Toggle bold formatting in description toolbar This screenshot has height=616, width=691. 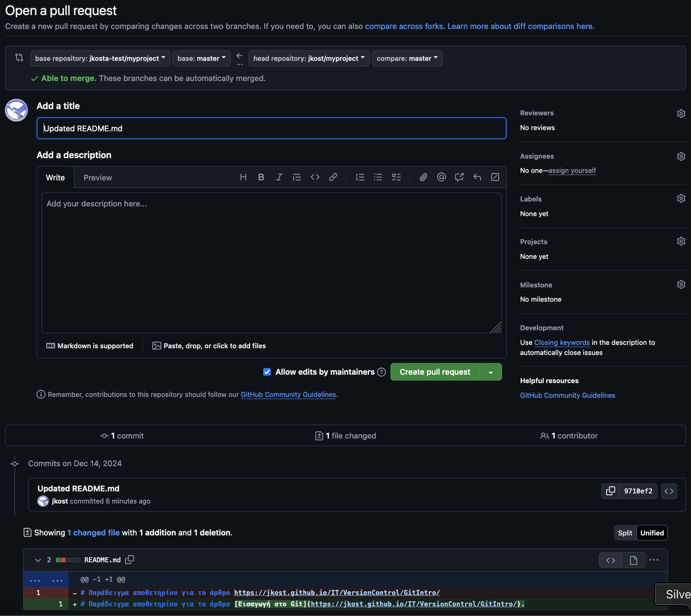[261, 177]
